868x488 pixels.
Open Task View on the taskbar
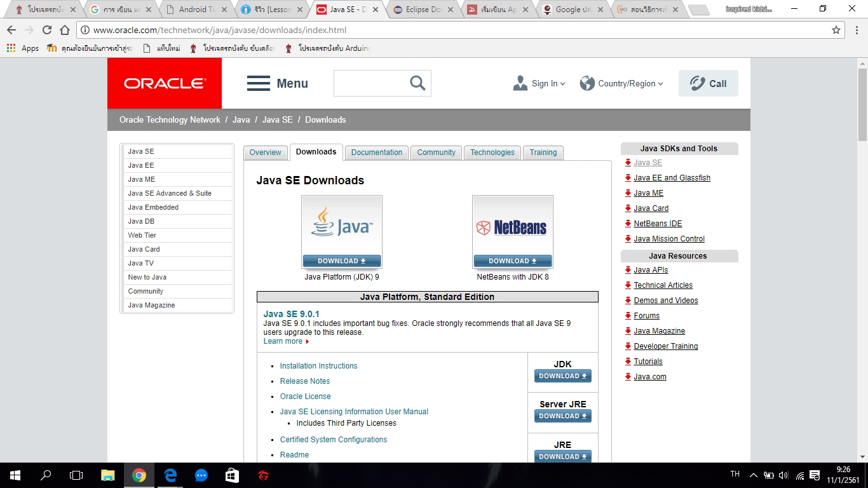point(76,475)
